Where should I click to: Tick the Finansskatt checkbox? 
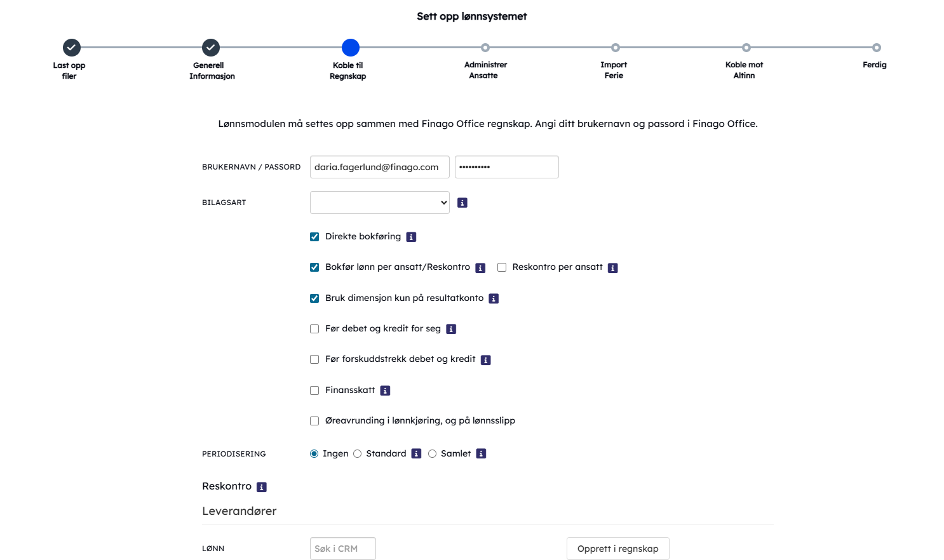[314, 390]
